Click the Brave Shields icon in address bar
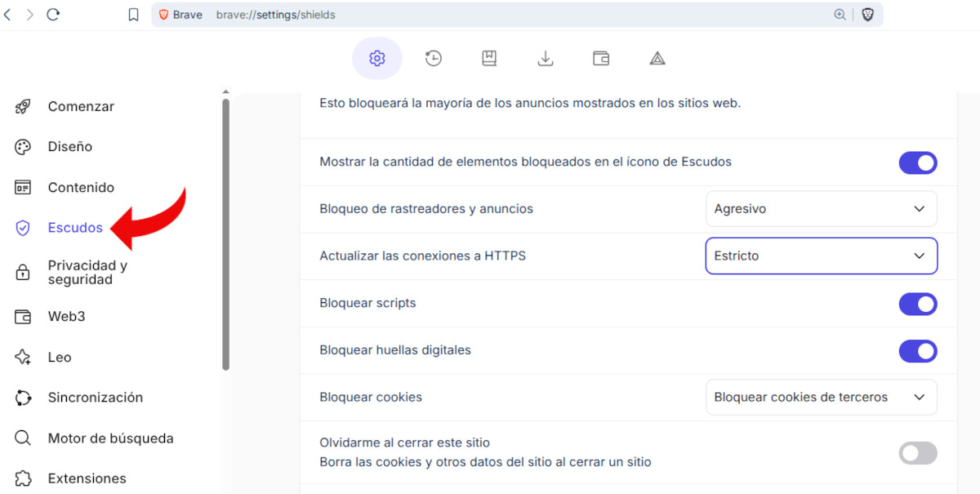Image resolution: width=980 pixels, height=494 pixels. (x=867, y=14)
